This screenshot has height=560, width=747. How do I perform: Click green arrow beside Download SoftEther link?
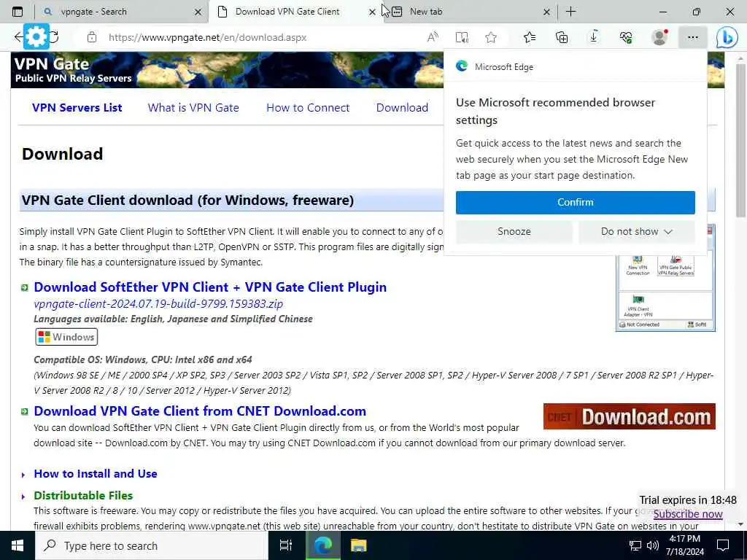pos(25,287)
